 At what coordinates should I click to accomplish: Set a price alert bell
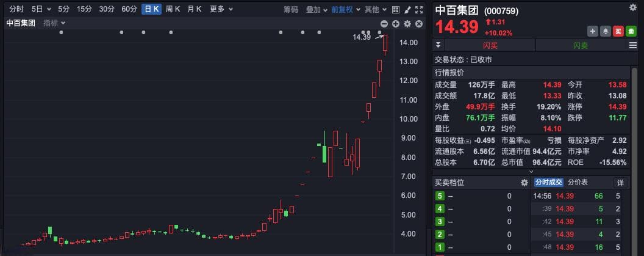pos(606,31)
